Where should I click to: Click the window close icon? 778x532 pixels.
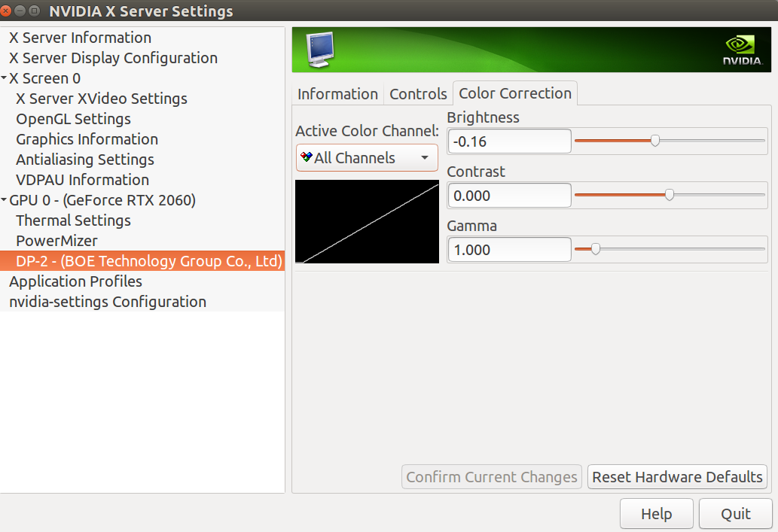point(8,11)
